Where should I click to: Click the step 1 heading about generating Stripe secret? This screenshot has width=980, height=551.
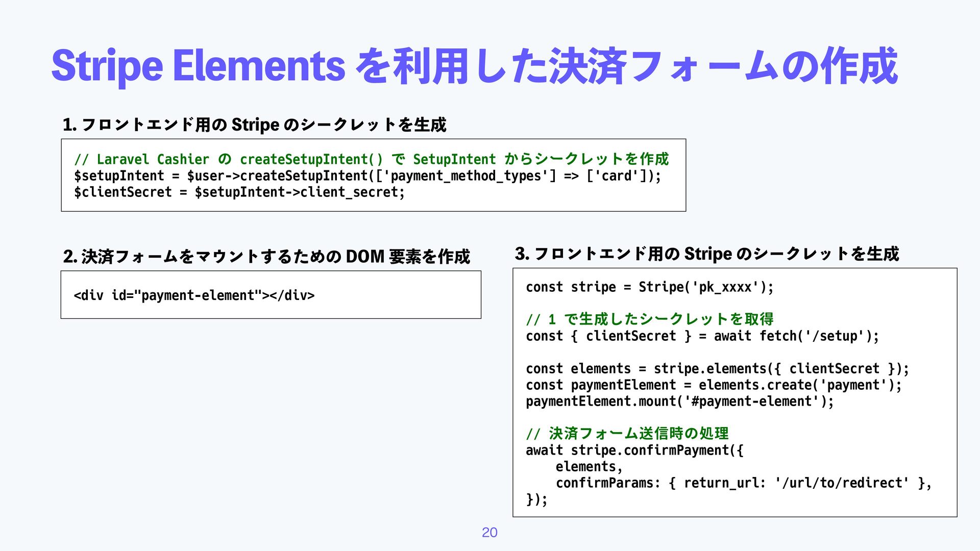(x=254, y=124)
